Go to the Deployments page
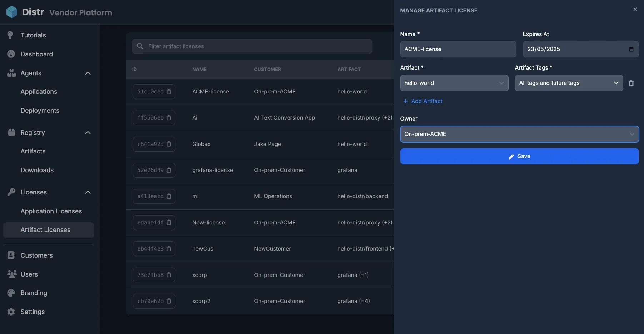This screenshot has height=334, width=644. (40, 110)
